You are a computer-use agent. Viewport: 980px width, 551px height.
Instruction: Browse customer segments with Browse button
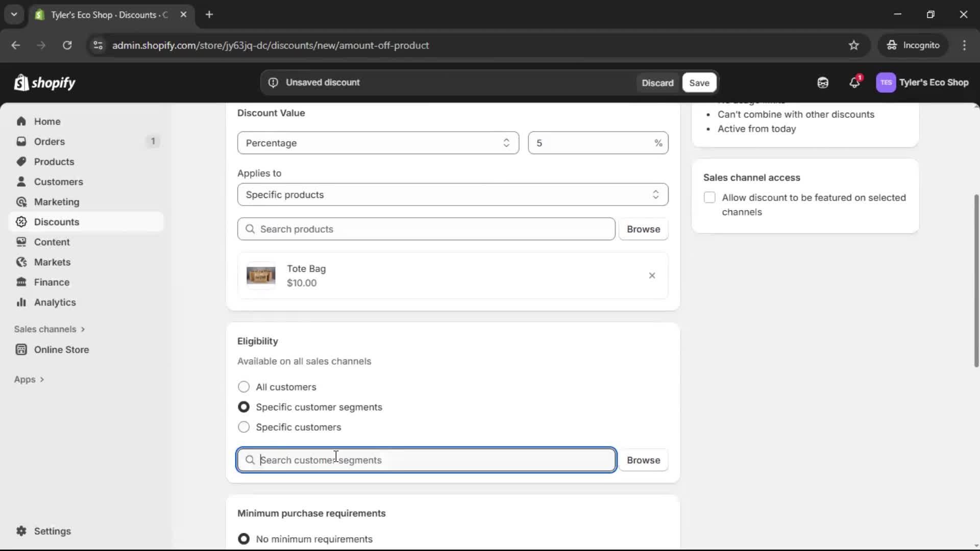click(x=643, y=460)
